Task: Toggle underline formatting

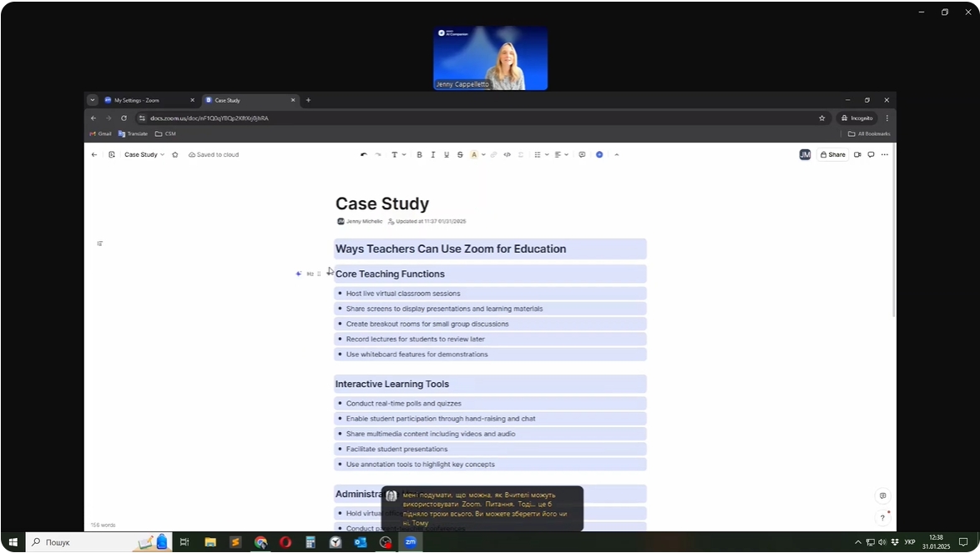Action: pos(447,155)
